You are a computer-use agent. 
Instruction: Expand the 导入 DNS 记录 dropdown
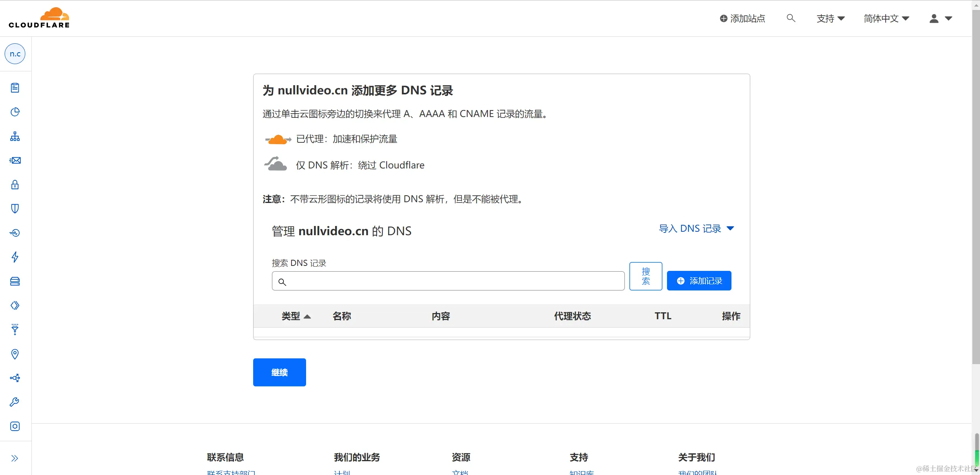click(x=696, y=229)
